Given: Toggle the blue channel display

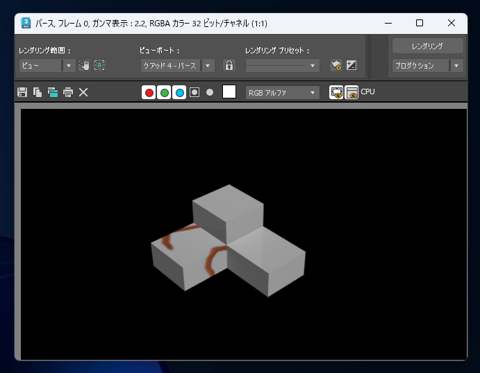Looking at the screenshot, I should coord(180,92).
